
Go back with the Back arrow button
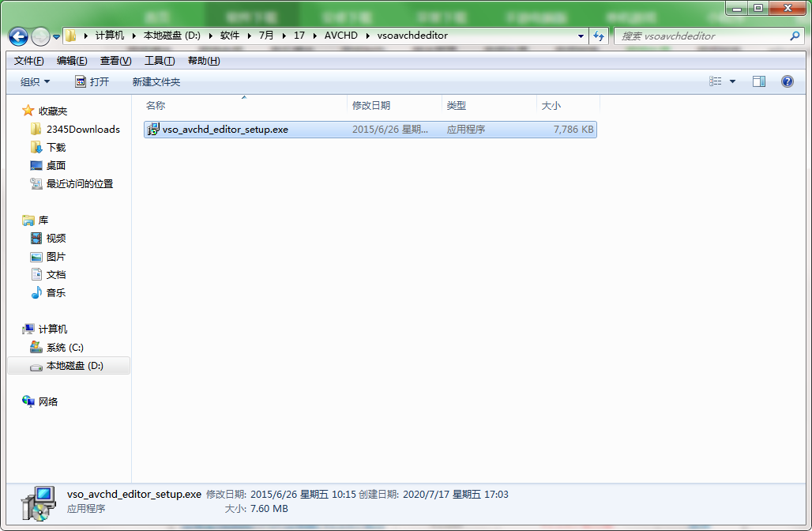point(19,36)
